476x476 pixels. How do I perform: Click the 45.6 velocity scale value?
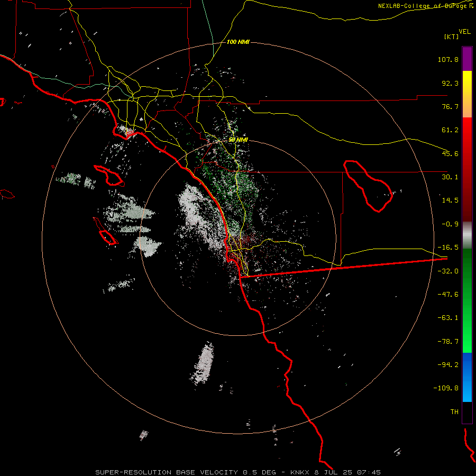[450, 153]
